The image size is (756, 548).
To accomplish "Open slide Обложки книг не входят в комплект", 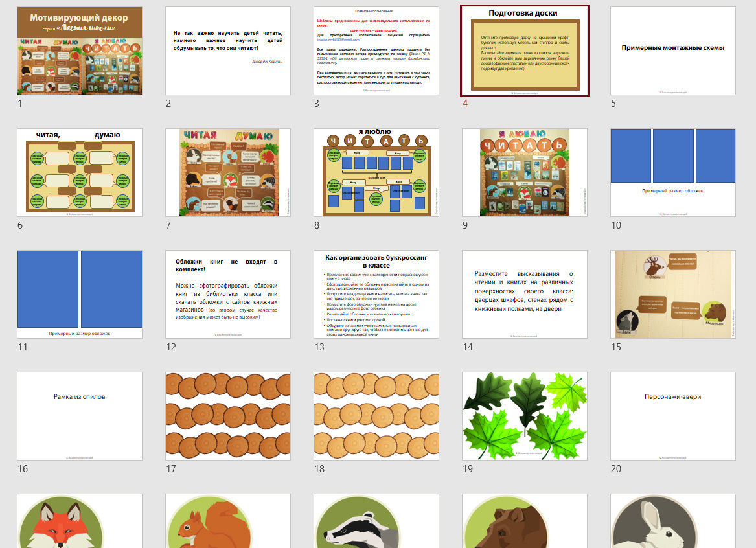I will click(228, 294).
